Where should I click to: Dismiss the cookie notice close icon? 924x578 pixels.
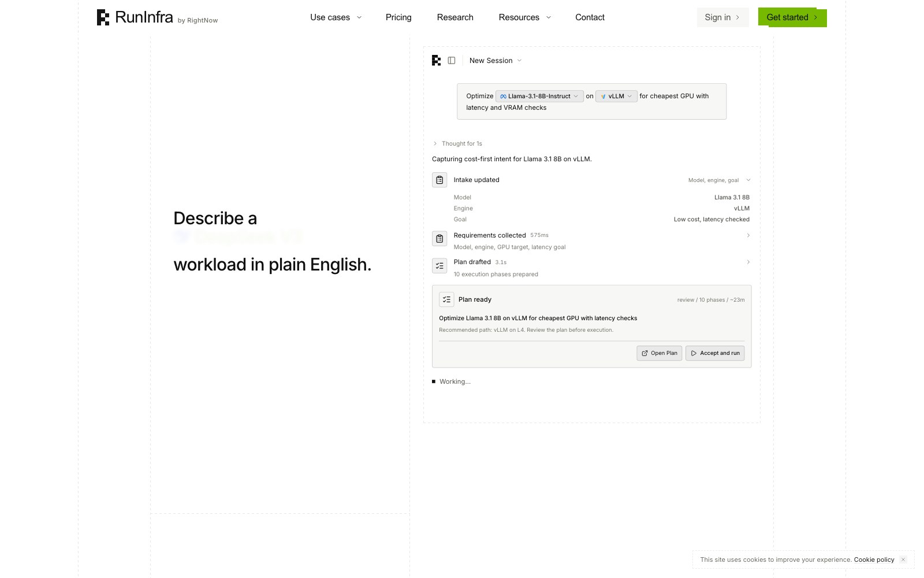pyautogui.click(x=903, y=560)
